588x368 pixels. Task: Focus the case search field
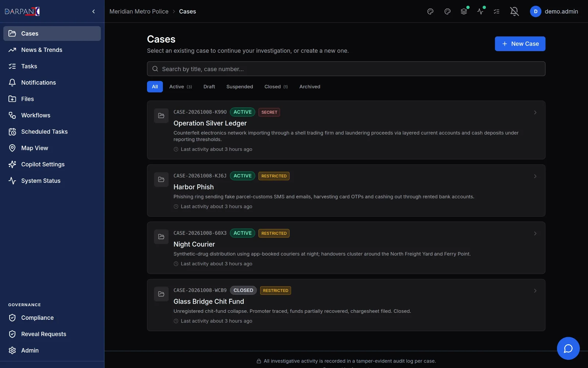click(346, 69)
